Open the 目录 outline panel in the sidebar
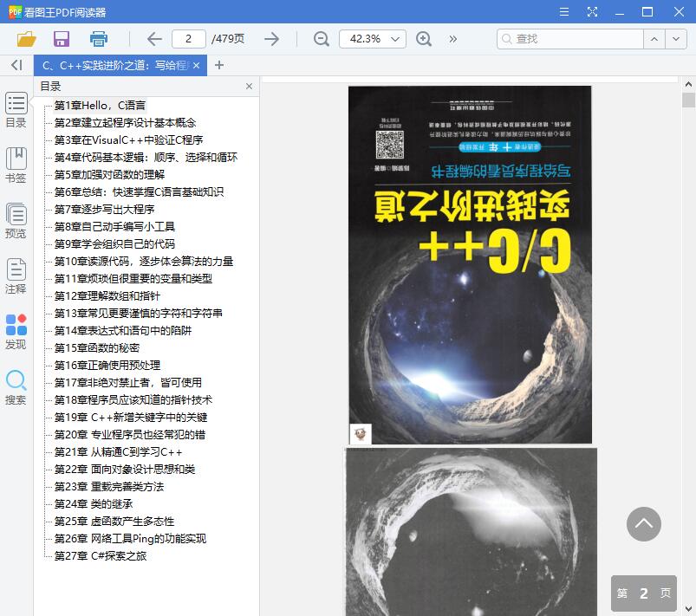 [16, 110]
